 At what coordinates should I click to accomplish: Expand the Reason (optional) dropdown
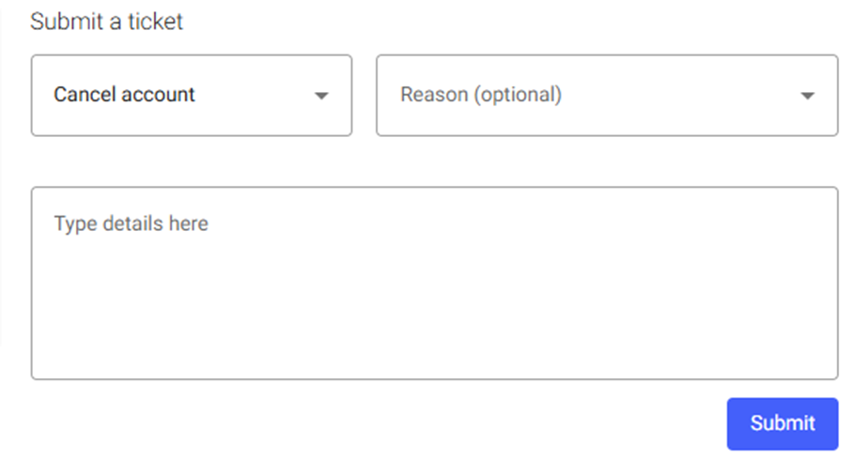pos(607,95)
